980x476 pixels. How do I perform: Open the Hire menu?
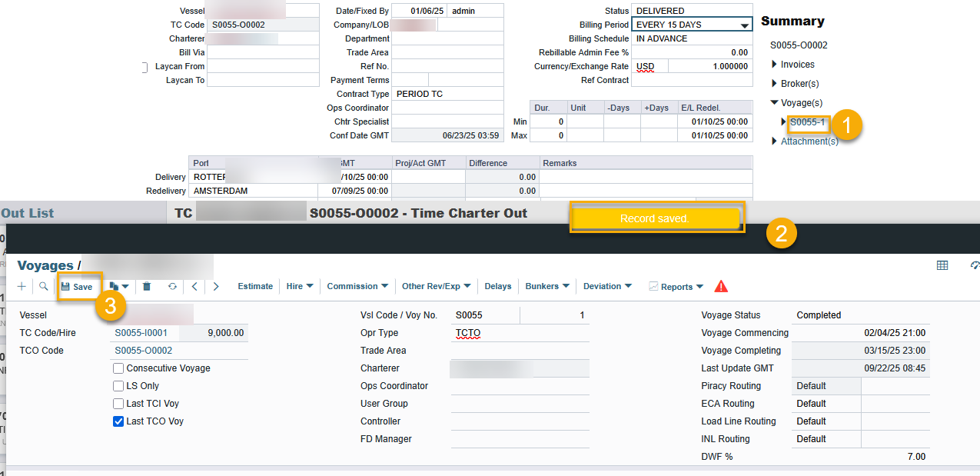[x=299, y=286]
